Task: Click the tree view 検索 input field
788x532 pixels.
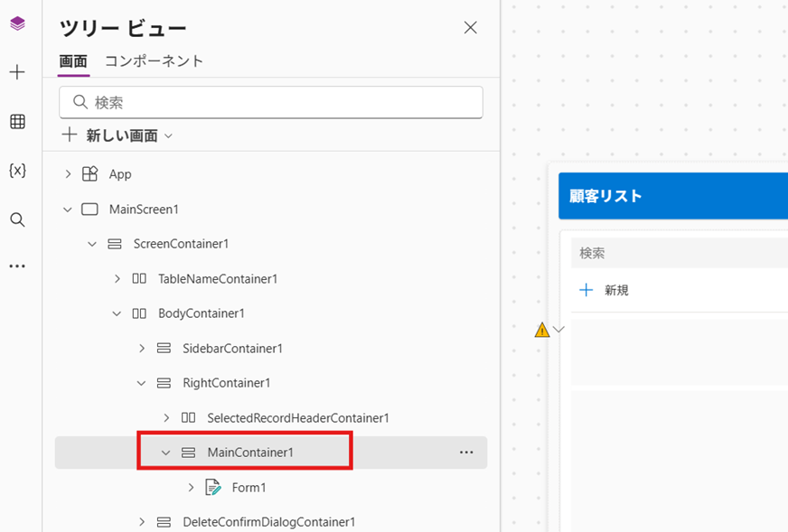Action: coord(271,102)
